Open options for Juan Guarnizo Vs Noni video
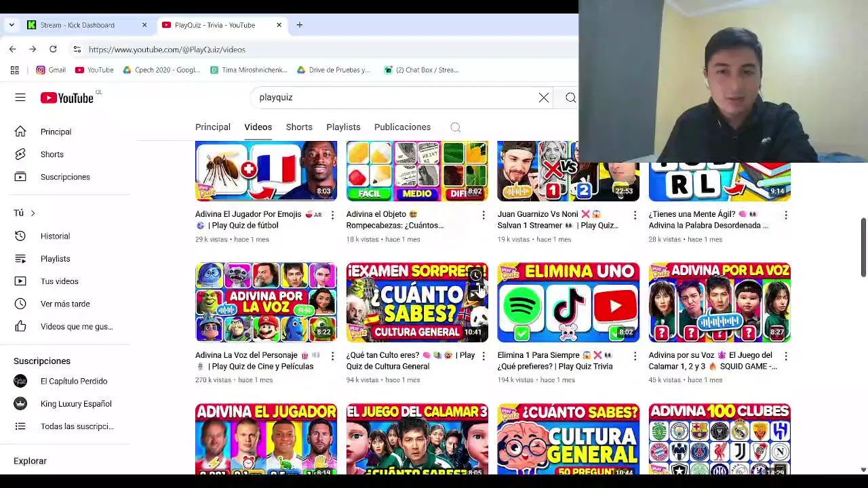Image resolution: width=868 pixels, height=488 pixels. [x=635, y=215]
